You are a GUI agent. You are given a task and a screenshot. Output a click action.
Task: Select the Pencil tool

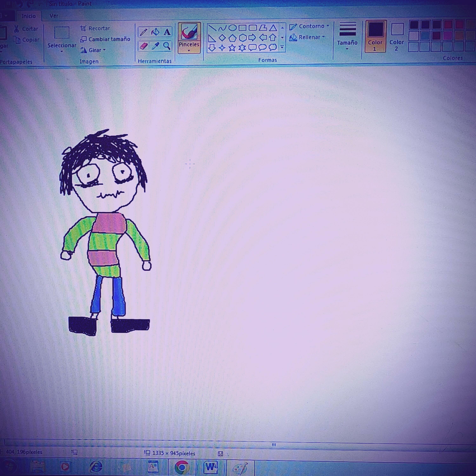click(143, 32)
